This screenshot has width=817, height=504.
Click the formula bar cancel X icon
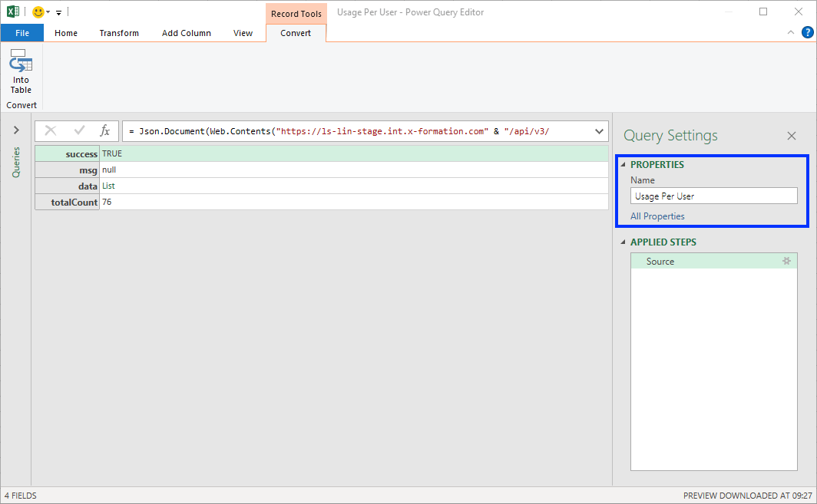[x=51, y=130]
